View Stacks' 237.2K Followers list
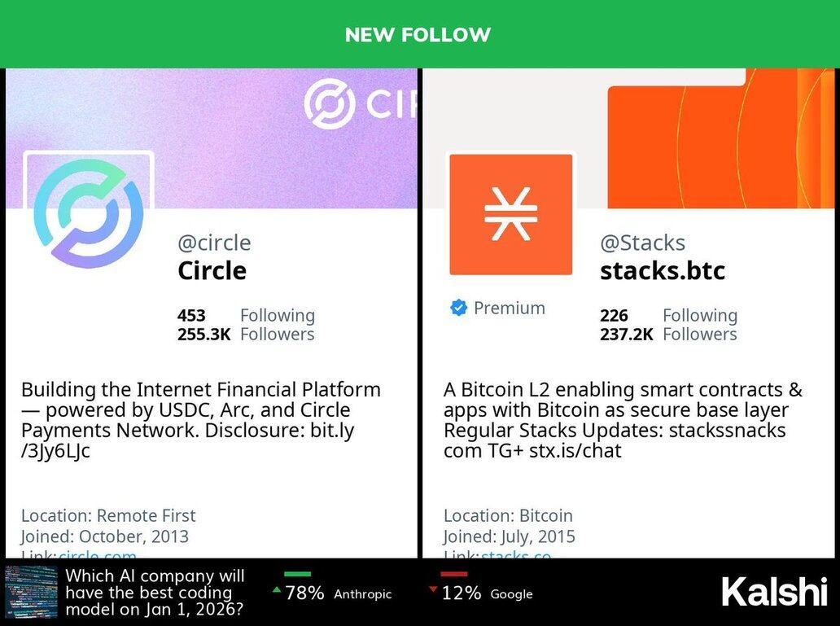 667,334
